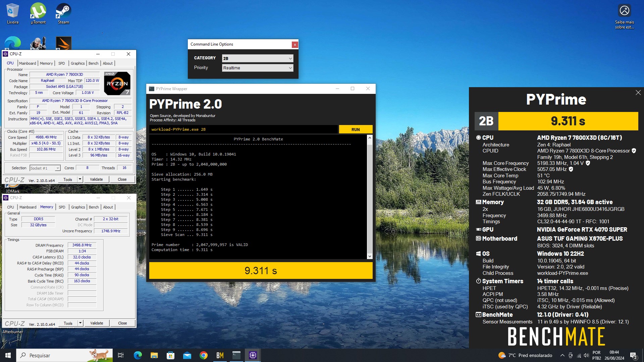Click the POR PTB2 language indicator

point(597,355)
